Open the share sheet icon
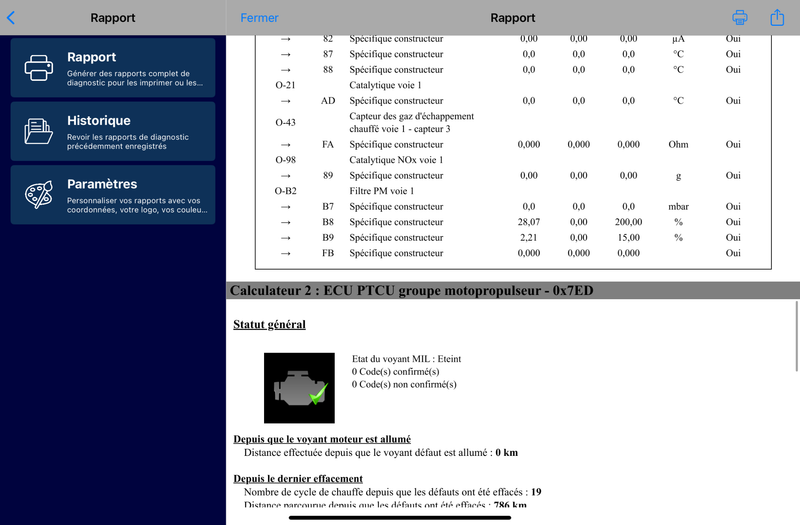 (777, 17)
